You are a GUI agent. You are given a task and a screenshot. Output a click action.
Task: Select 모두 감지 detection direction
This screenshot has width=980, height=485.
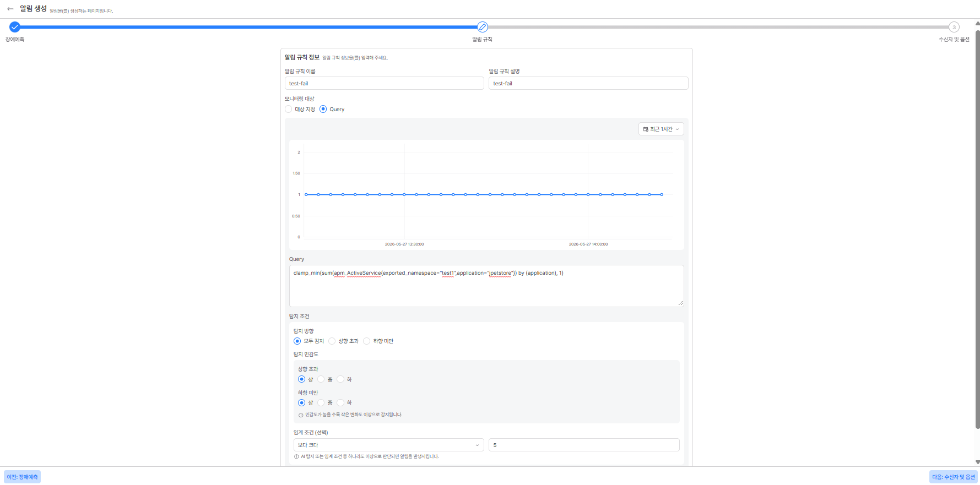297,341
